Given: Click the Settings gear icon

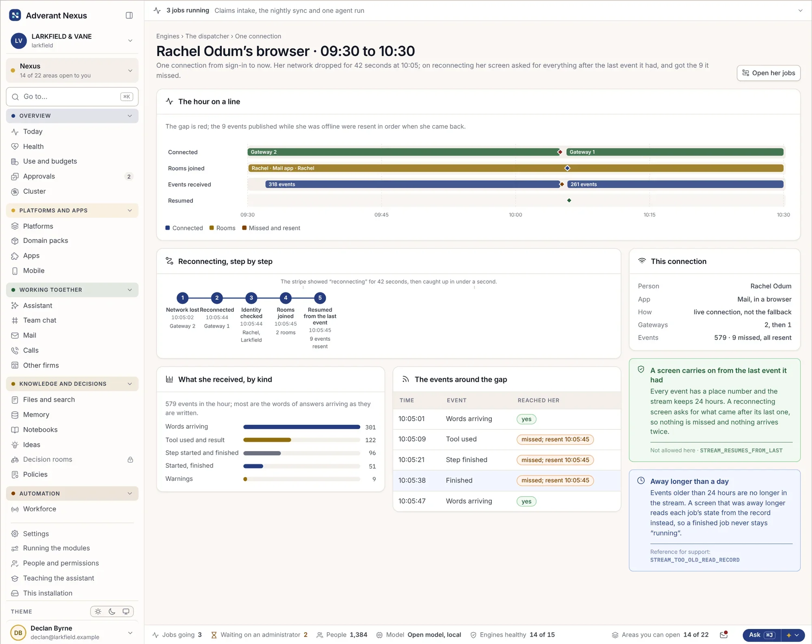Looking at the screenshot, I should 15,534.
